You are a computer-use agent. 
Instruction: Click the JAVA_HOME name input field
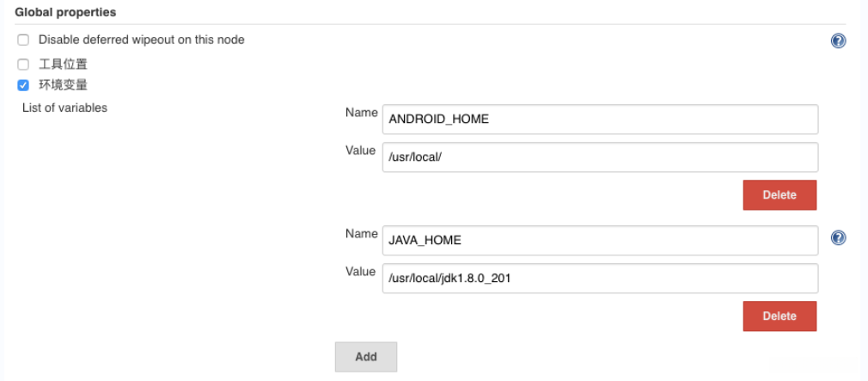tap(600, 240)
